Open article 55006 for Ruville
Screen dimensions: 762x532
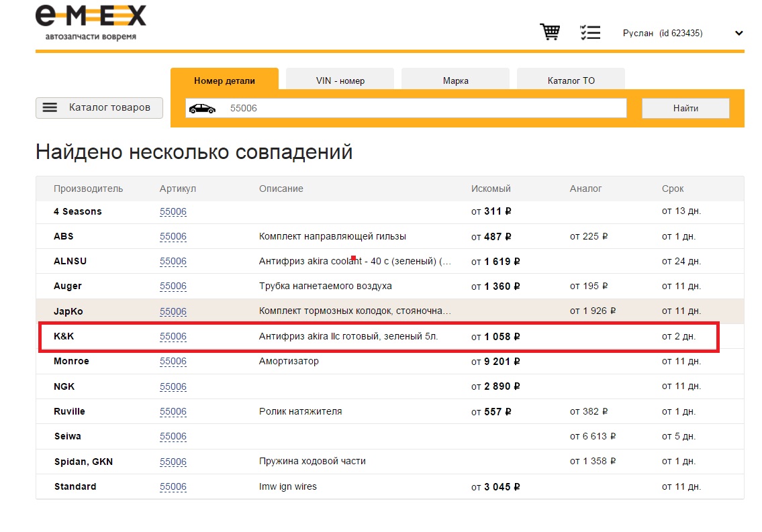coord(173,411)
